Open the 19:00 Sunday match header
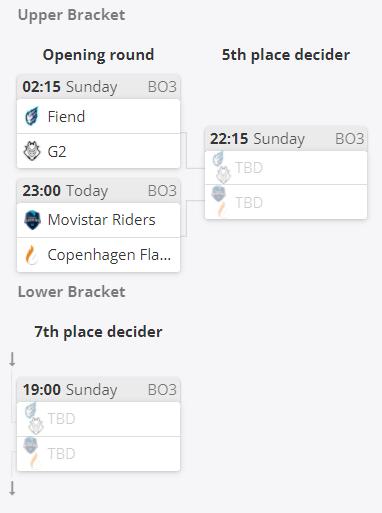382x513 pixels. point(98,390)
